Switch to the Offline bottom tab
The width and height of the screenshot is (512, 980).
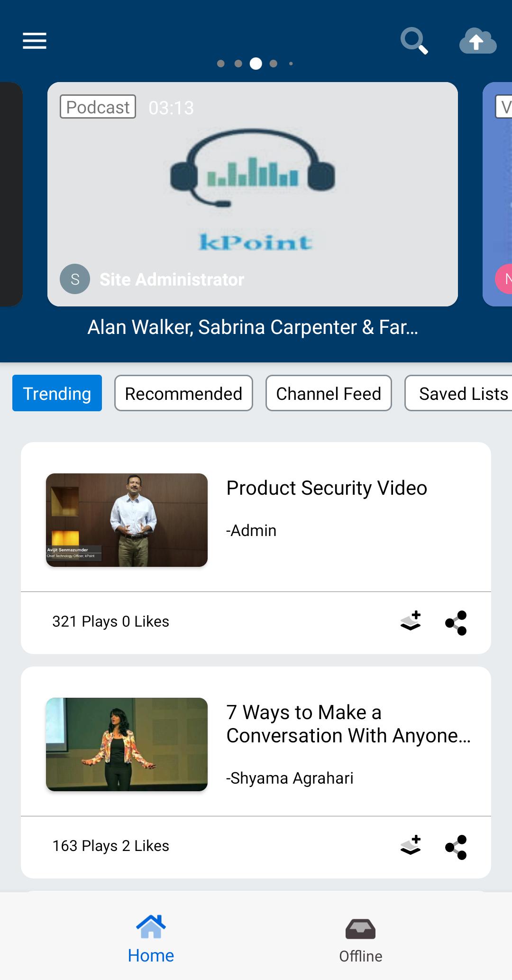pos(361,941)
